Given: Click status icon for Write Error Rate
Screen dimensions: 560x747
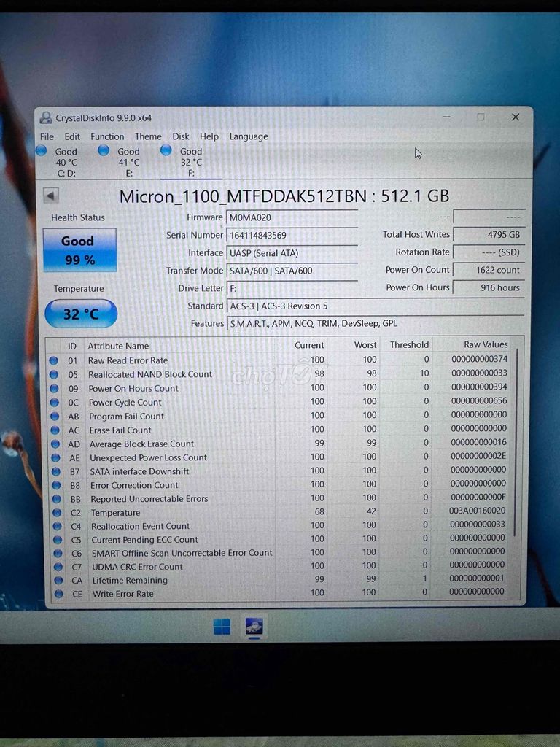Looking at the screenshot, I should pos(59,594).
